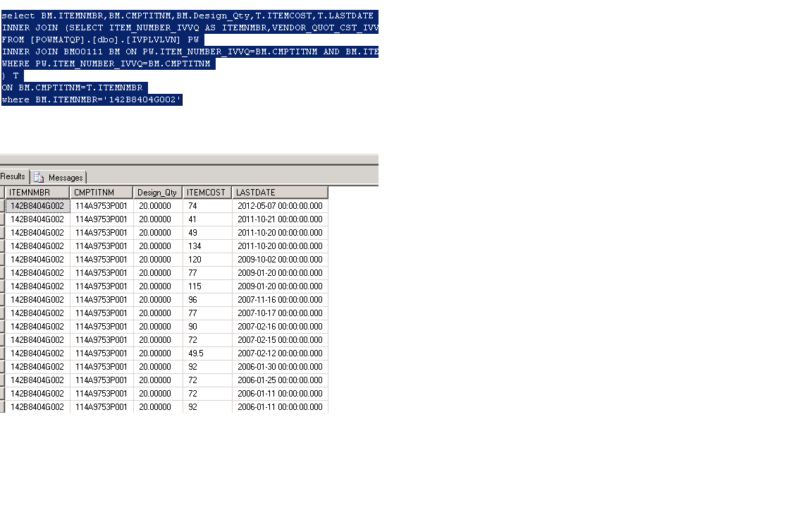Select the first result row's selector
812x508 pixels.
click(x=4, y=205)
